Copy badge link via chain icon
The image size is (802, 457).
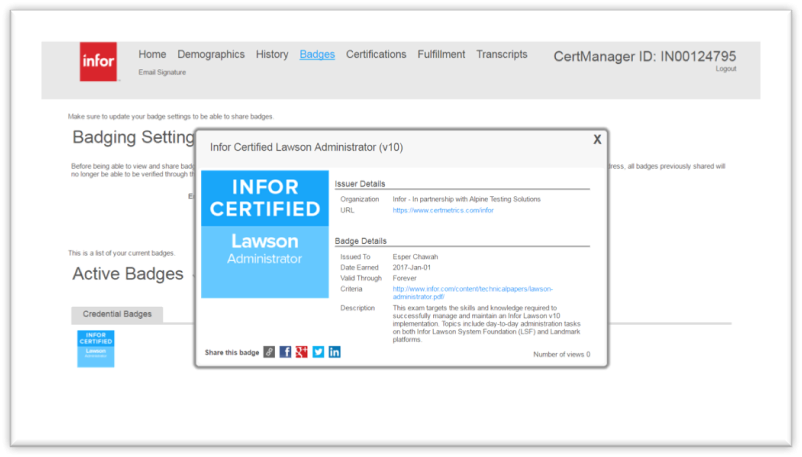click(x=269, y=352)
